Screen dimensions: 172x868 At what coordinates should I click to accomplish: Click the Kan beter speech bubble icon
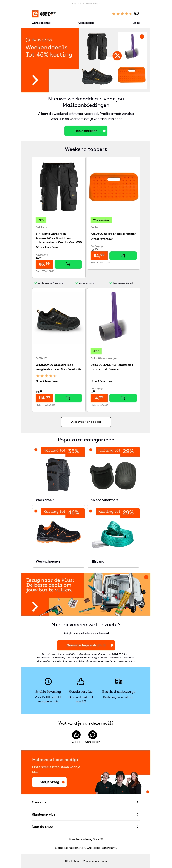92,735
